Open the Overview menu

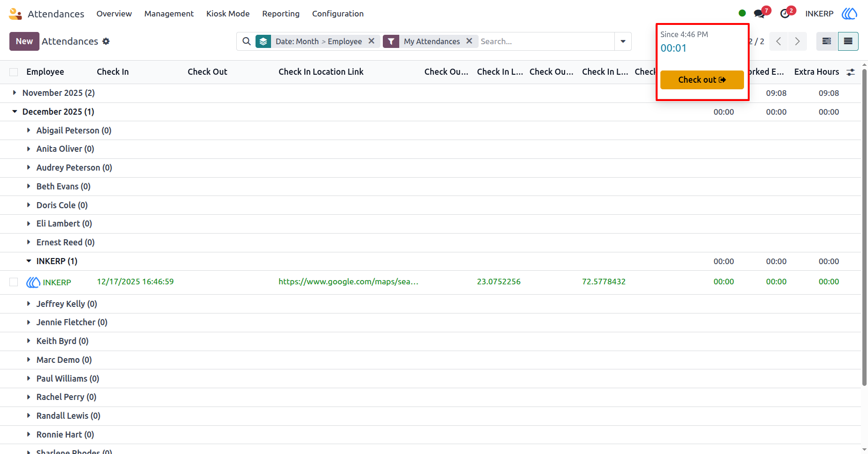pos(114,14)
